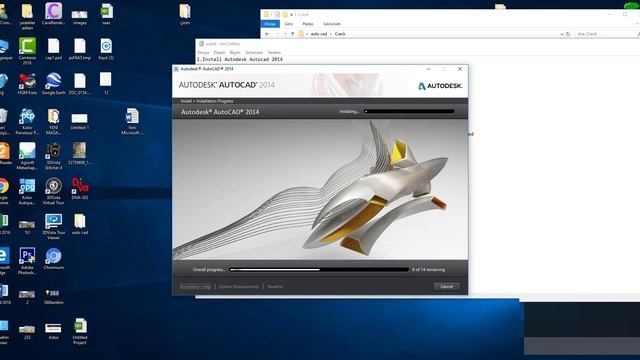This screenshot has width=640, height=360.
Task: Select the 'Untitled Project' file on desktop
Action: click(80, 331)
